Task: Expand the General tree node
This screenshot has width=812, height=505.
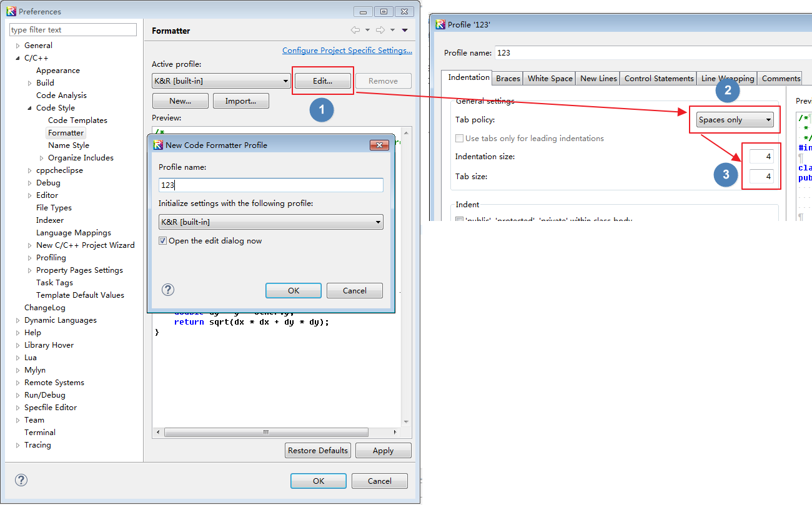Action: (x=17, y=46)
